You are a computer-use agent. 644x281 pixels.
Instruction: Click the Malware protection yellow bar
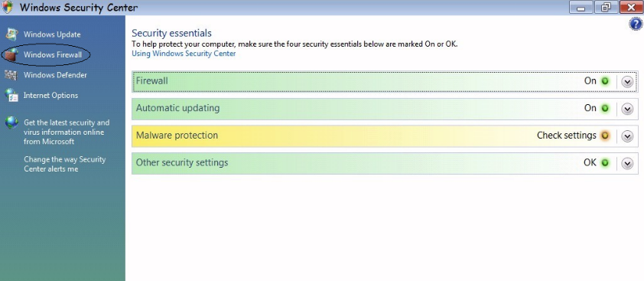point(385,136)
